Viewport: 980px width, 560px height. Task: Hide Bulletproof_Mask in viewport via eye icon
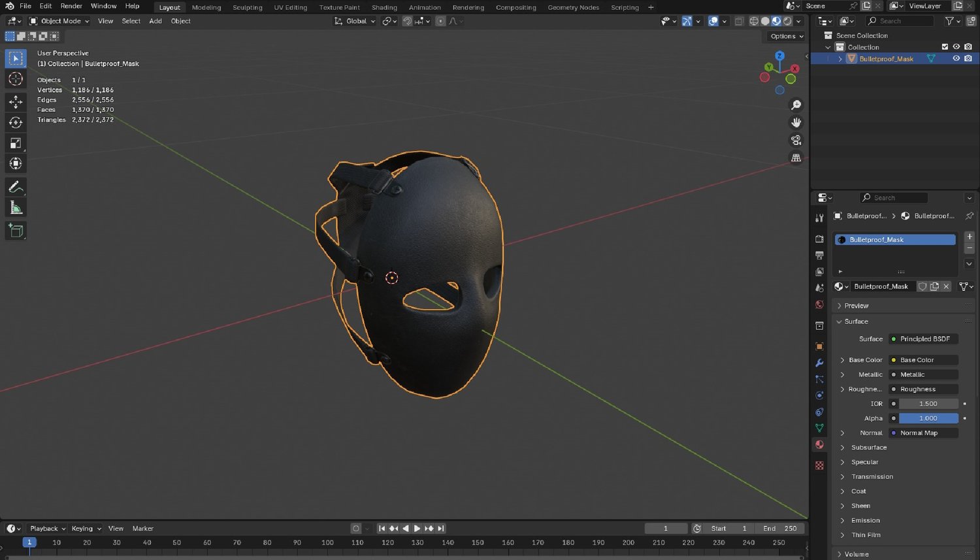956,59
